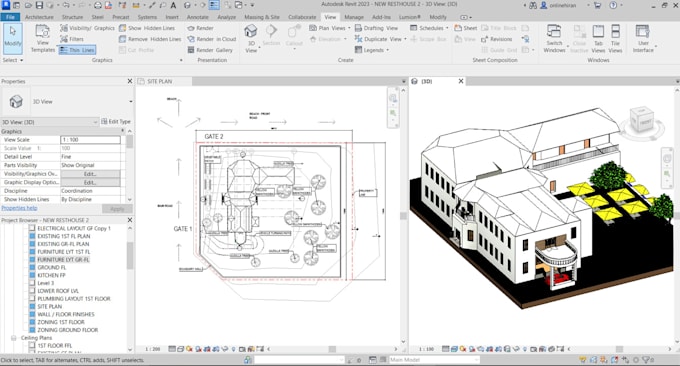The width and height of the screenshot is (680, 366).
Task: Open the Schedules dropdown
Action: [429, 28]
